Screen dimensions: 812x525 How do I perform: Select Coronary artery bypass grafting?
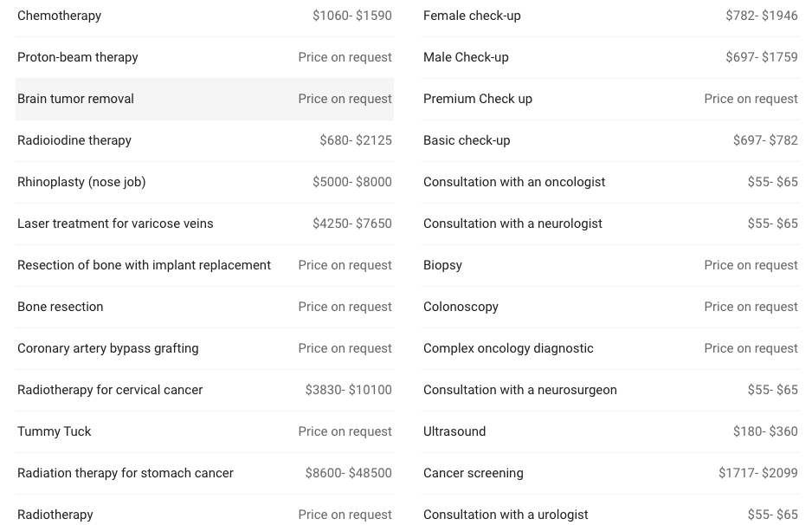tap(204, 348)
